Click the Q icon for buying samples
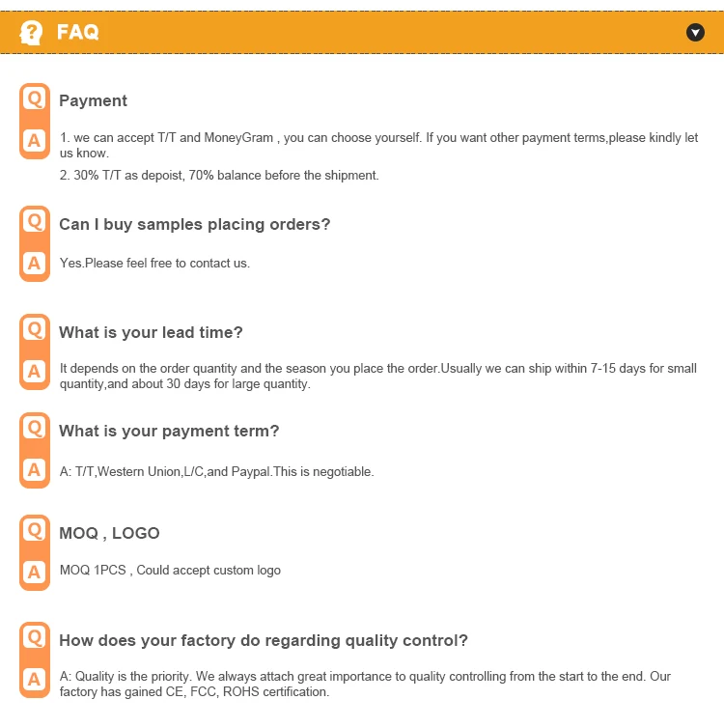The height and width of the screenshot is (728, 724). coord(35,221)
